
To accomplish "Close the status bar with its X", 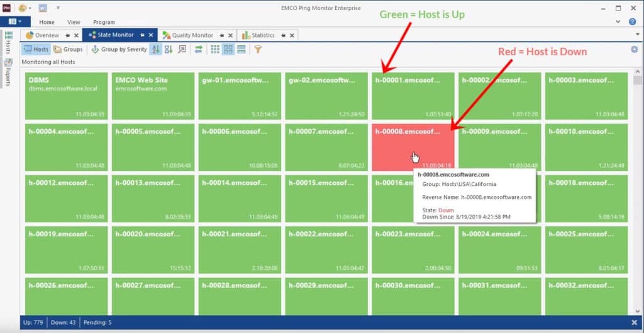I will (634, 322).
